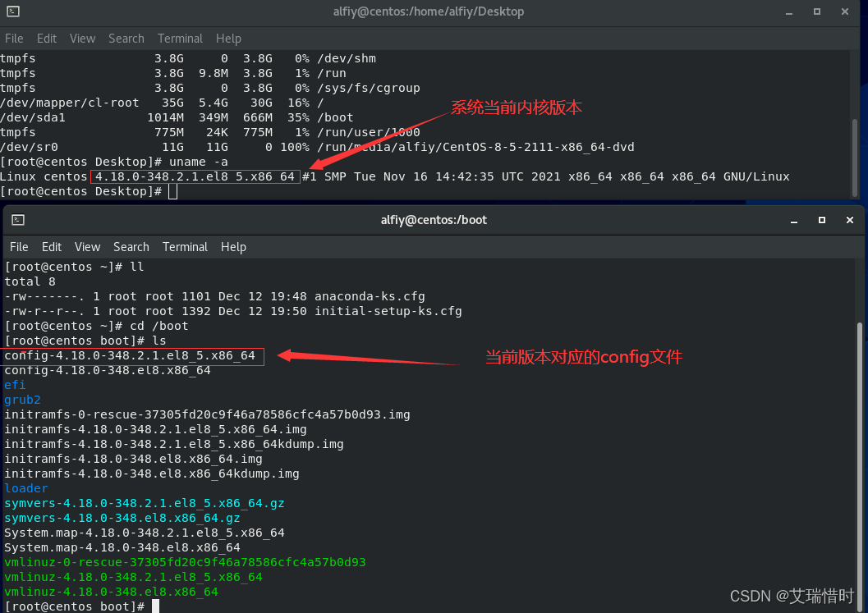
Task: Click vmlinuz-4.18.0-348.el8.x86_64 entry
Action: pyautogui.click(x=111, y=592)
